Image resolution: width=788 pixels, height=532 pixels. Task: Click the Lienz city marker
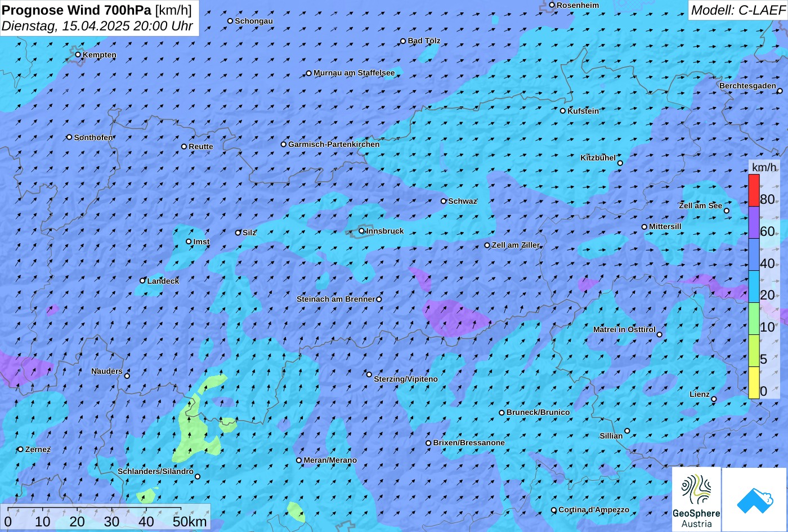tap(714, 399)
